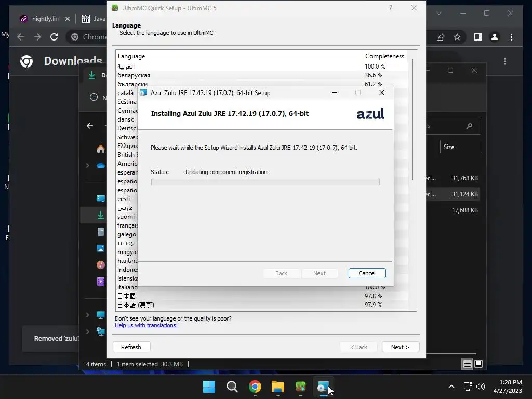The width and height of the screenshot is (532, 399).
Task: Click the Completeness column header
Action: tap(385, 56)
